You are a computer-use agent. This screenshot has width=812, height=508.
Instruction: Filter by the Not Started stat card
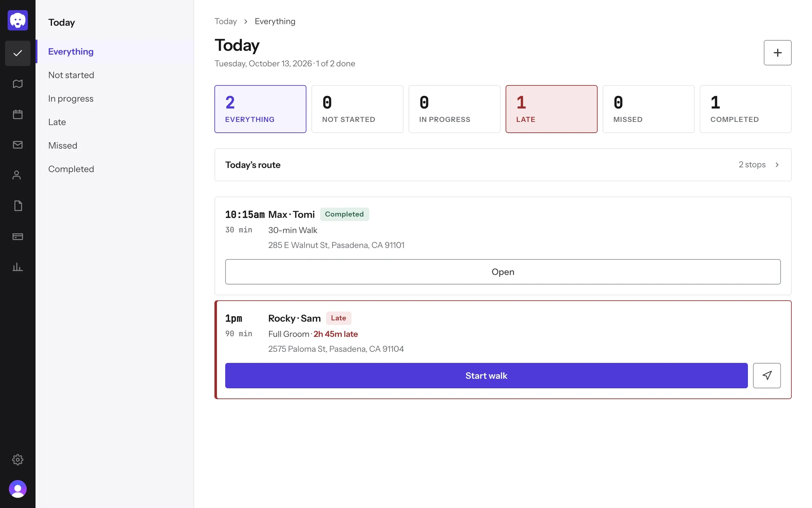[357, 109]
